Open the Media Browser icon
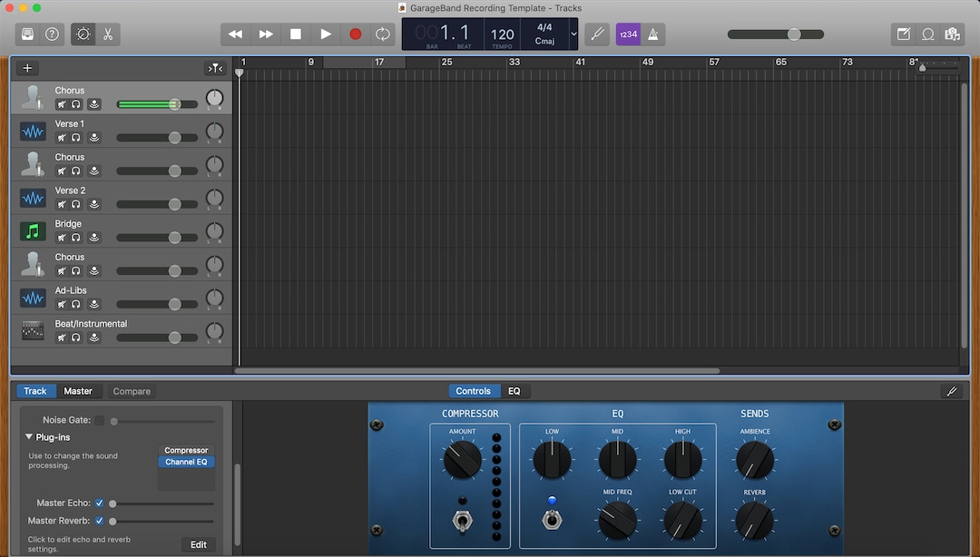 pos(953,34)
